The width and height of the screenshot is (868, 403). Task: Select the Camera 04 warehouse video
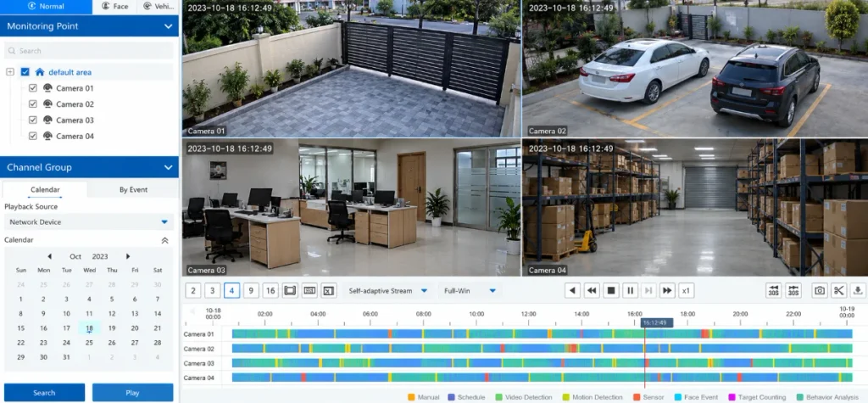(695, 207)
